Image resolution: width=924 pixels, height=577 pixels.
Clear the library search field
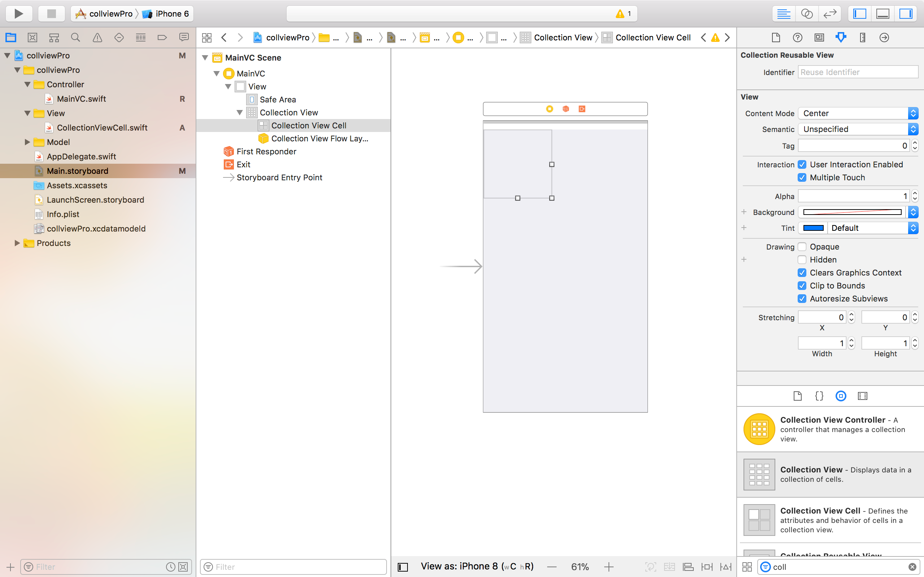click(912, 567)
